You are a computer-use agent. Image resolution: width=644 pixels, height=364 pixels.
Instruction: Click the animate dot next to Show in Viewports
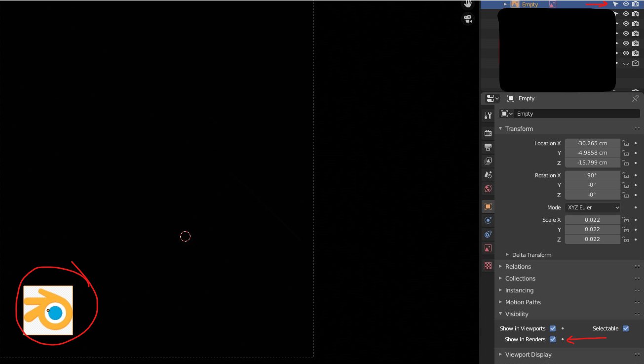click(563, 328)
